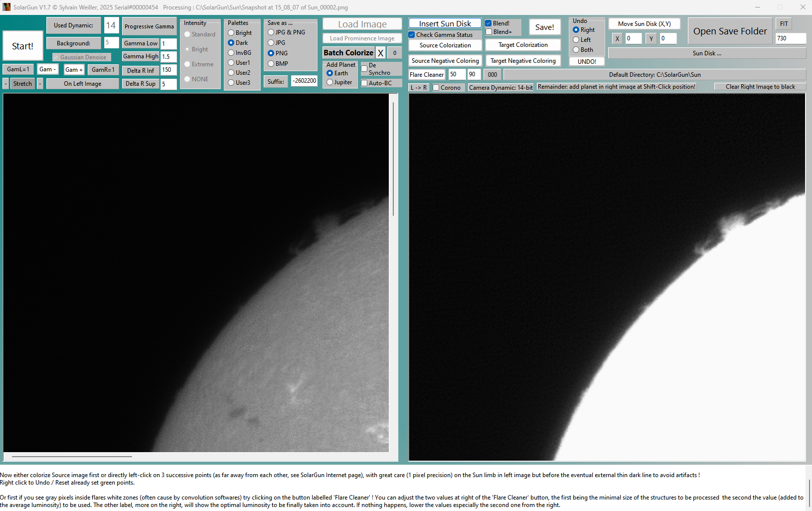Click the Batch Colorize button
The width and height of the screenshot is (812, 511).
[348, 53]
